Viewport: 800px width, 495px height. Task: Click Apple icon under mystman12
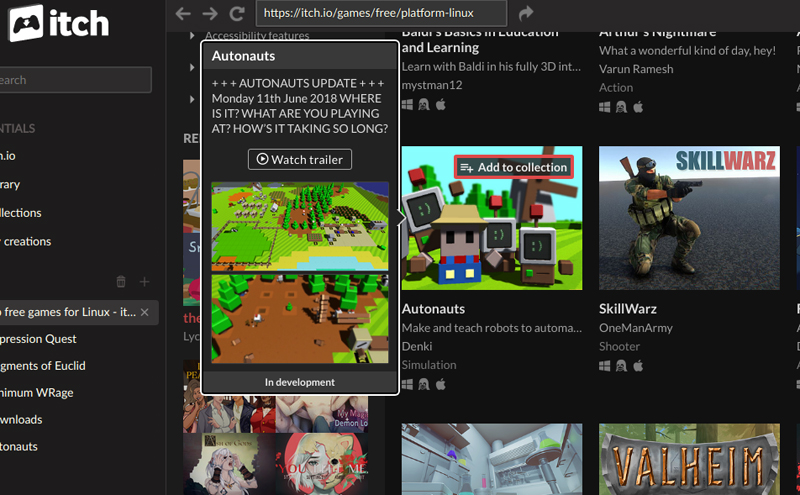pyautogui.click(x=441, y=104)
